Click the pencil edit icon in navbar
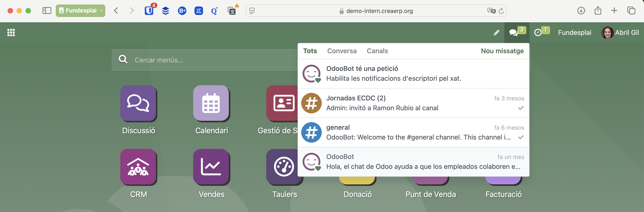Image resolution: width=644 pixels, height=212 pixels. (496, 32)
